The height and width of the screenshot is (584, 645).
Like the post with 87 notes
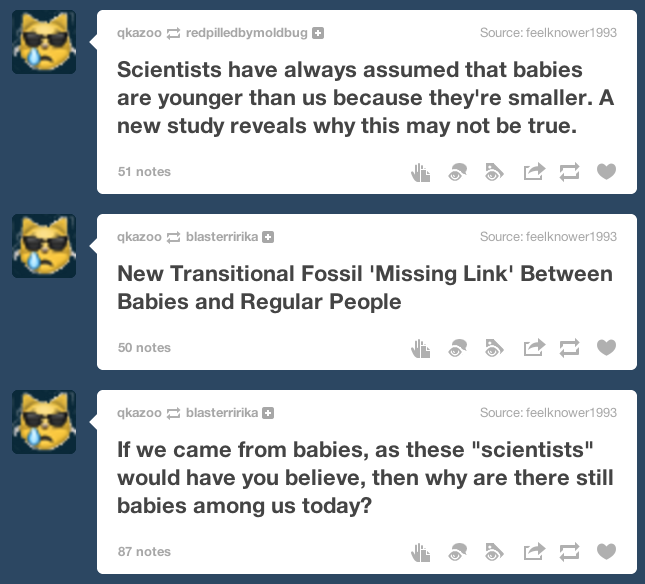[x=606, y=552]
